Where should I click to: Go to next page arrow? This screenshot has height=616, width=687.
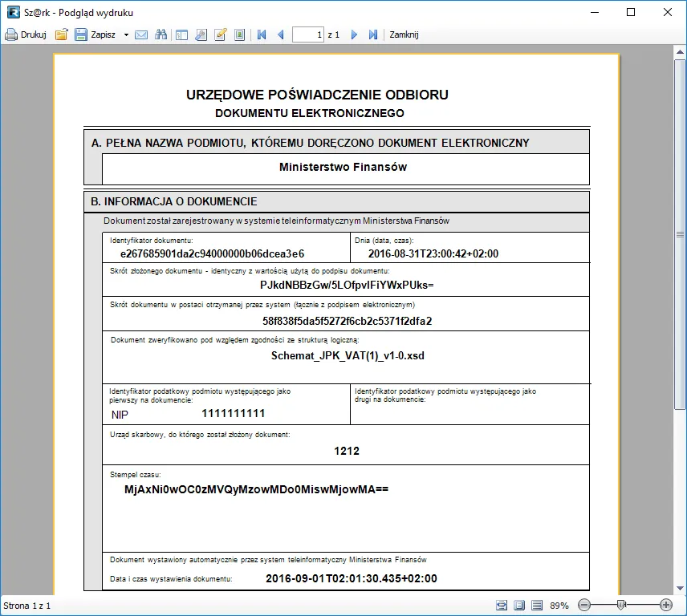click(354, 34)
